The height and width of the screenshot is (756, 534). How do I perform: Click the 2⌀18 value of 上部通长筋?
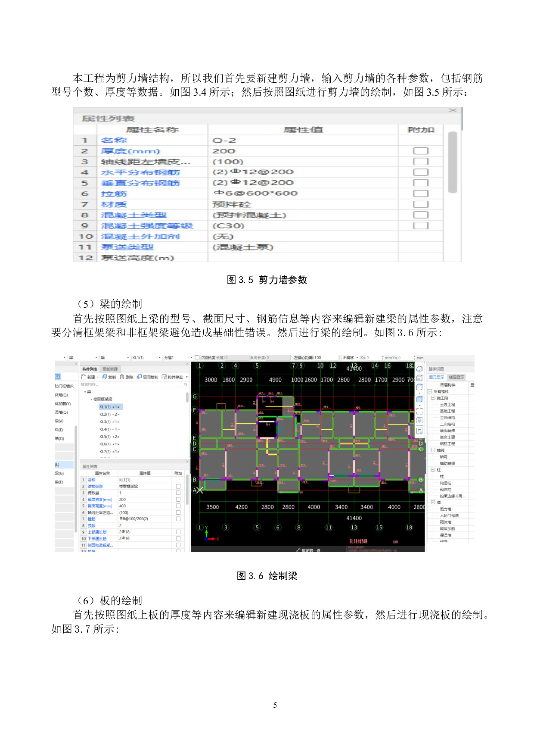[124, 532]
